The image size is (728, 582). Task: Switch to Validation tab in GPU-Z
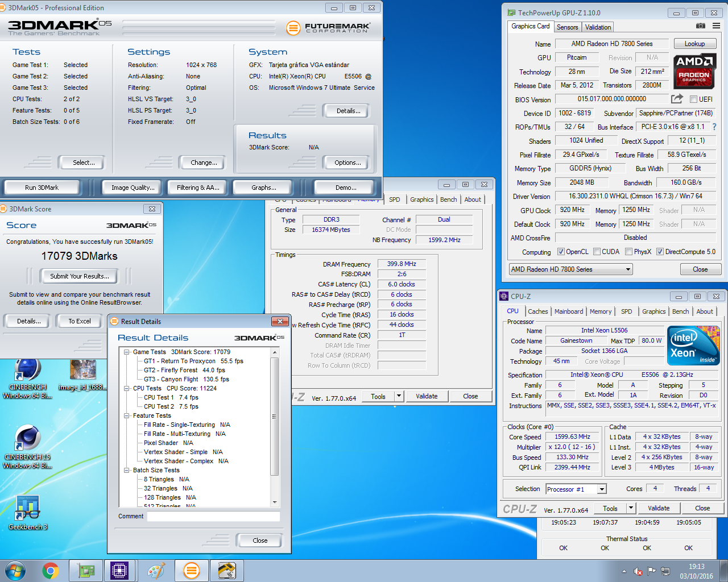pos(598,27)
